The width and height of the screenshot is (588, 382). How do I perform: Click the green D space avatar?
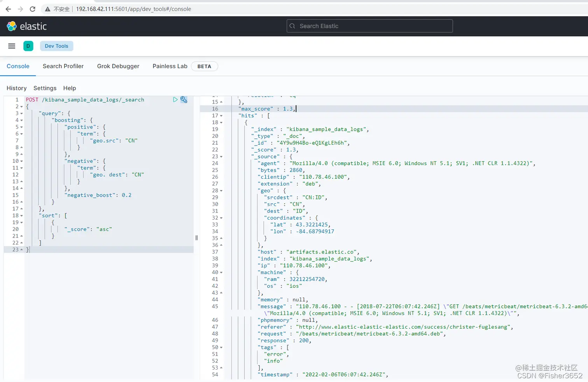(x=28, y=46)
